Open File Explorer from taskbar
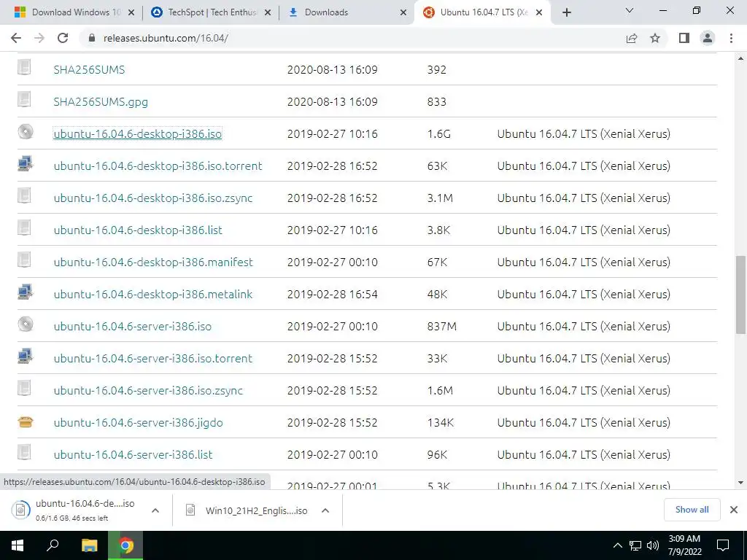 coord(89,545)
